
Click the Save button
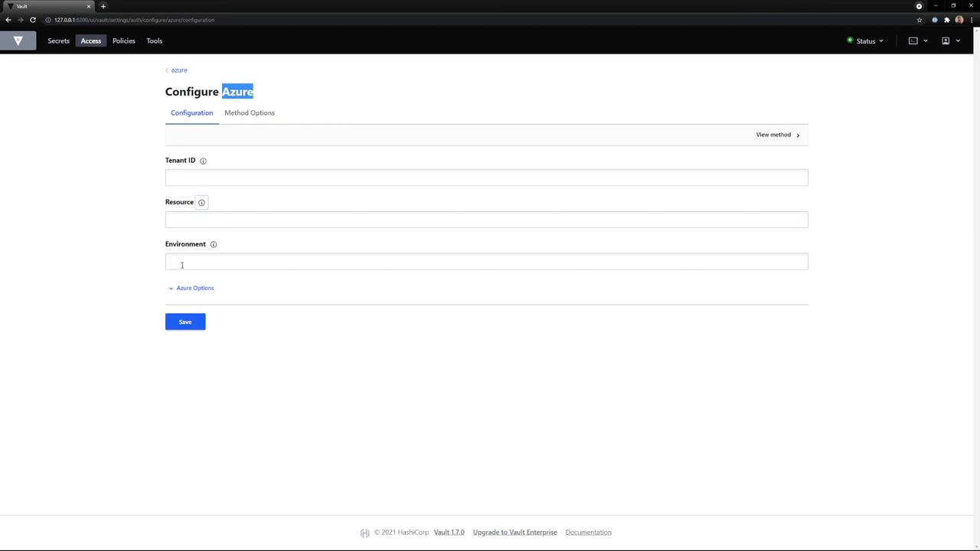tap(185, 321)
